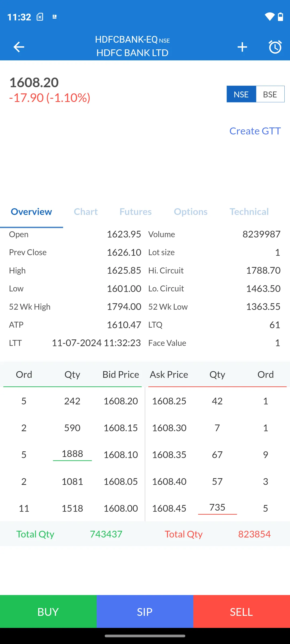This screenshot has width=290, height=644.
Task: Tap the plus icon to add to watchlist
Action: tap(242, 47)
